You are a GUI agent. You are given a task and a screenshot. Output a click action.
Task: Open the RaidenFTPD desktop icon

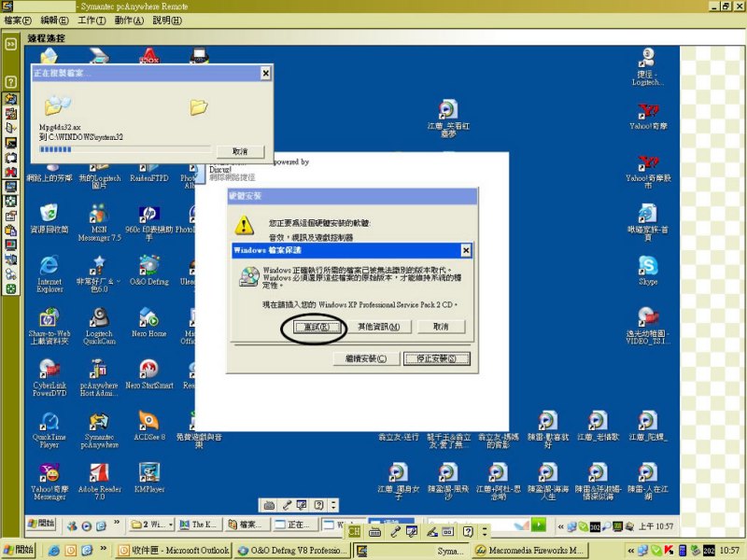(149, 174)
